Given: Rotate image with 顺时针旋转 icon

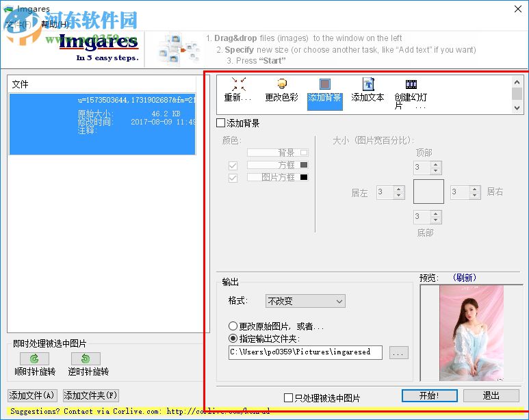Looking at the screenshot, I should pos(34,358).
